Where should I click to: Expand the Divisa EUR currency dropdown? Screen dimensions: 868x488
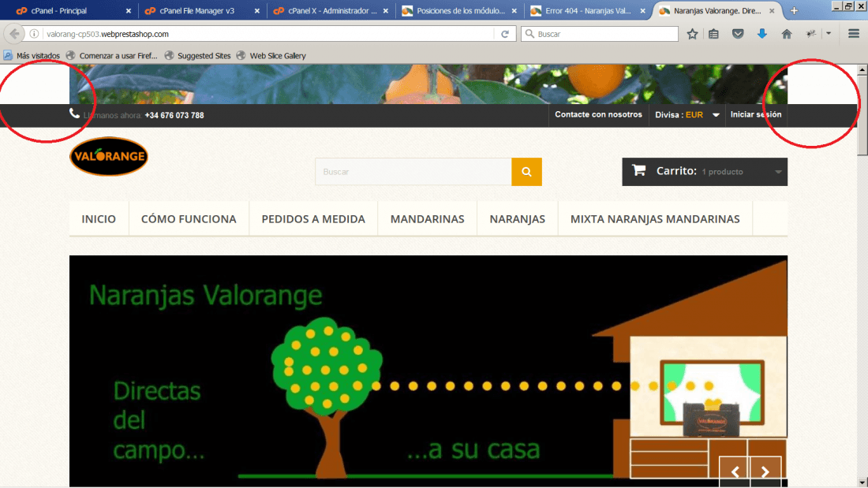coord(687,114)
